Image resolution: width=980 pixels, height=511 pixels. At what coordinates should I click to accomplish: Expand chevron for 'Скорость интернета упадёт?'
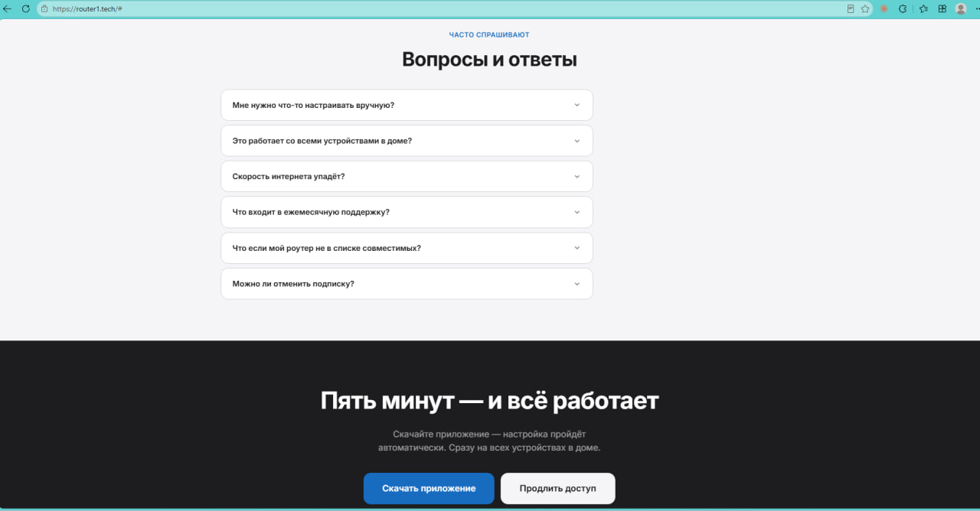coord(577,177)
